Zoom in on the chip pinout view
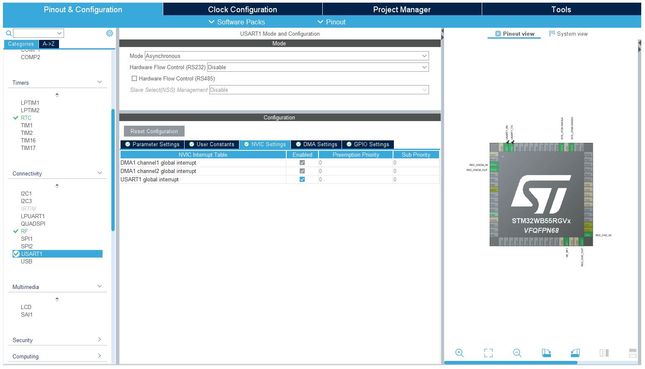Image resolution: width=645 pixels, height=369 pixels. click(459, 353)
